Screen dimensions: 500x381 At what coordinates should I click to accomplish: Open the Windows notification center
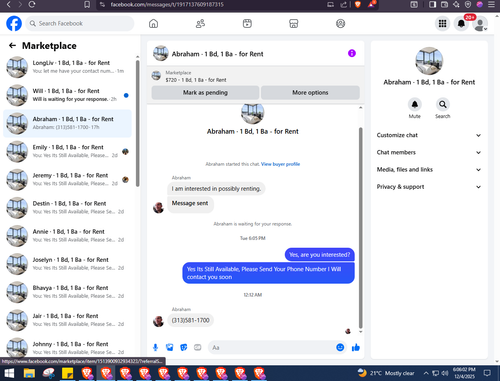tap(487, 373)
